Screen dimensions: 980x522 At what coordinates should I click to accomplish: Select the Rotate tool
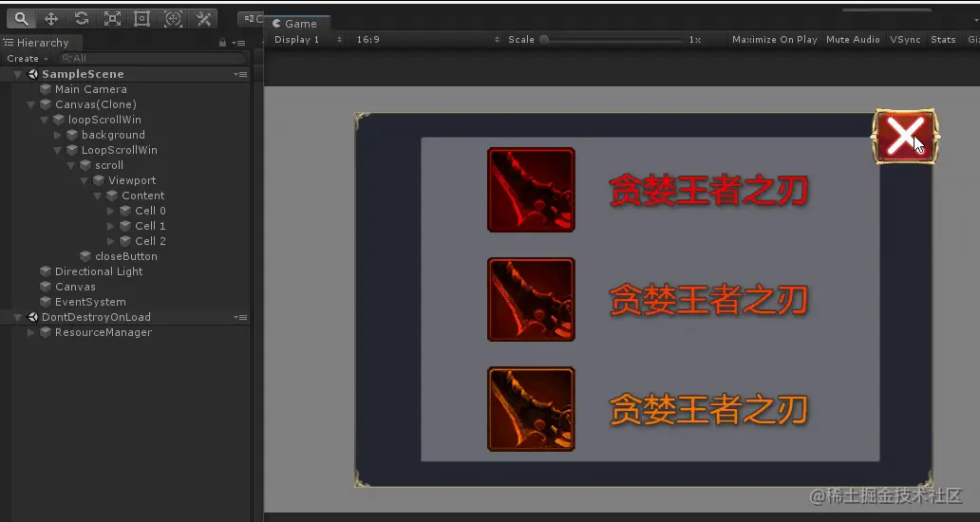click(x=82, y=19)
